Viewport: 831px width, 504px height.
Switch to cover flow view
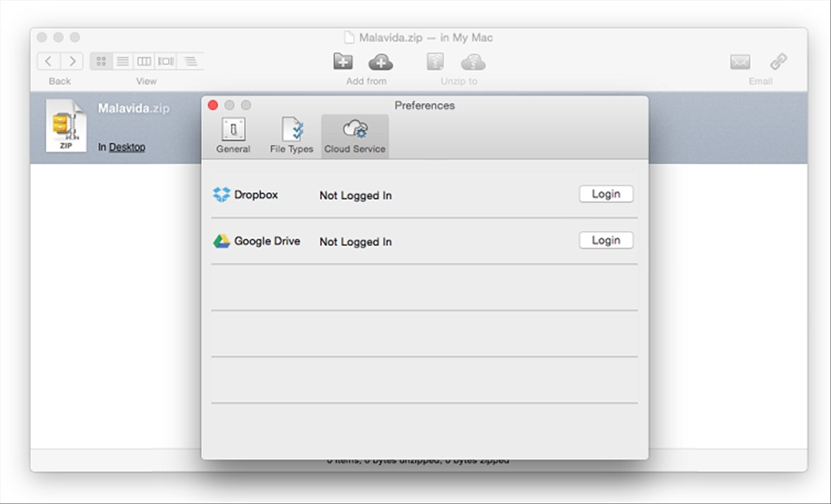tap(166, 61)
